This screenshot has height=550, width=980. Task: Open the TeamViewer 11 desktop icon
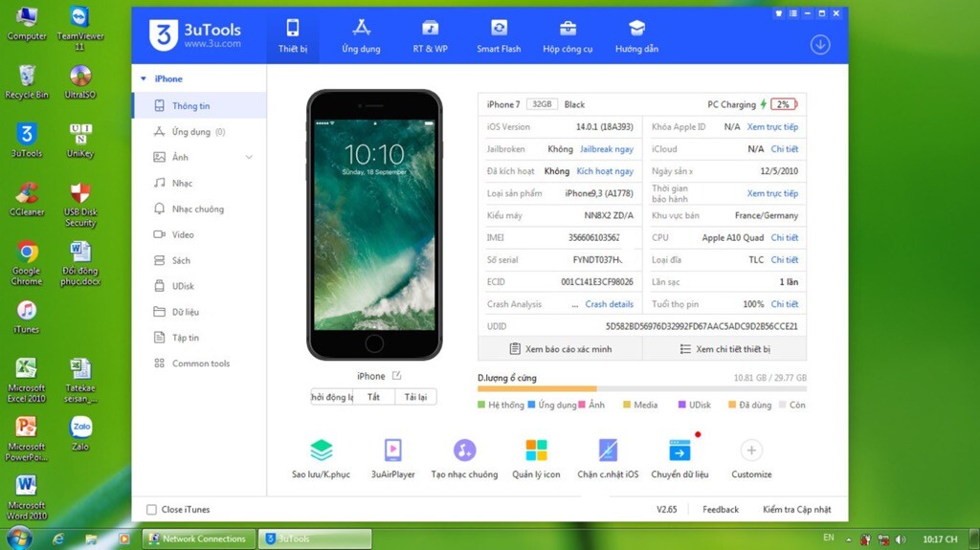80,28
